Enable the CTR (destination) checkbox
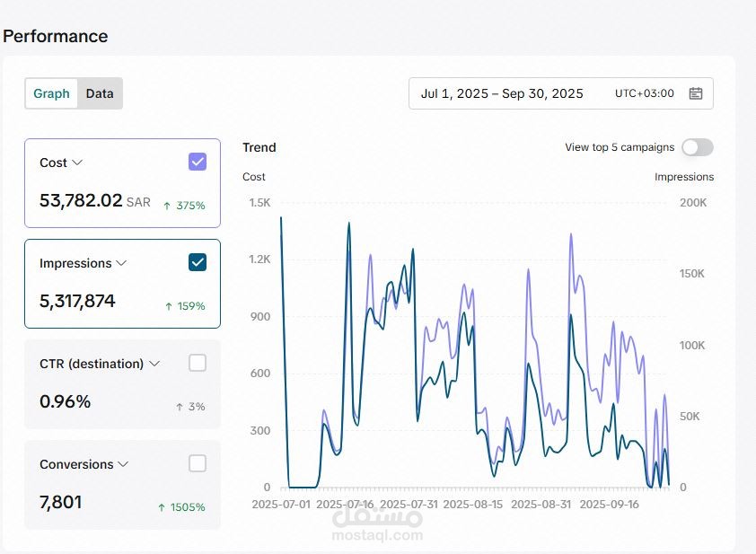Viewport: 756px width, 554px height. [198, 363]
